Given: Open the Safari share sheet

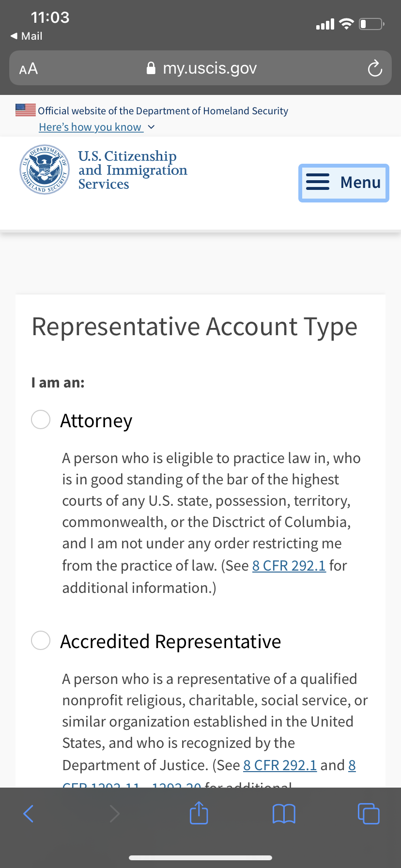Looking at the screenshot, I should pyautogui.click(x=199, y=813).
